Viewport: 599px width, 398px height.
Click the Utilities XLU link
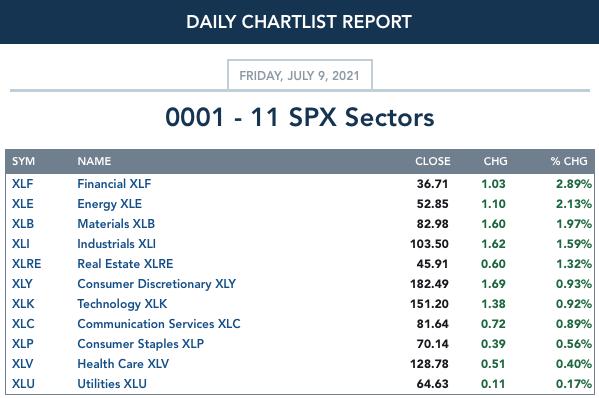[x=112, y=383]
